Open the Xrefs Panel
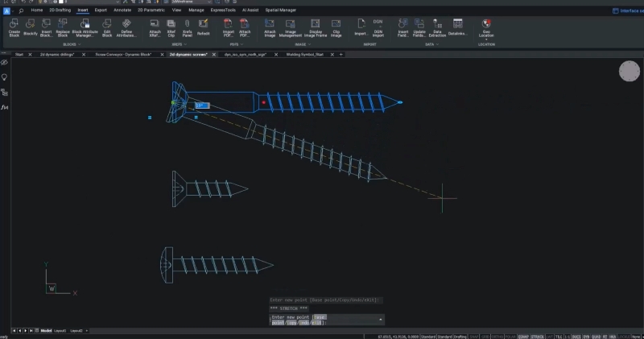Screen dimensions: 644x339 point(187,28)
